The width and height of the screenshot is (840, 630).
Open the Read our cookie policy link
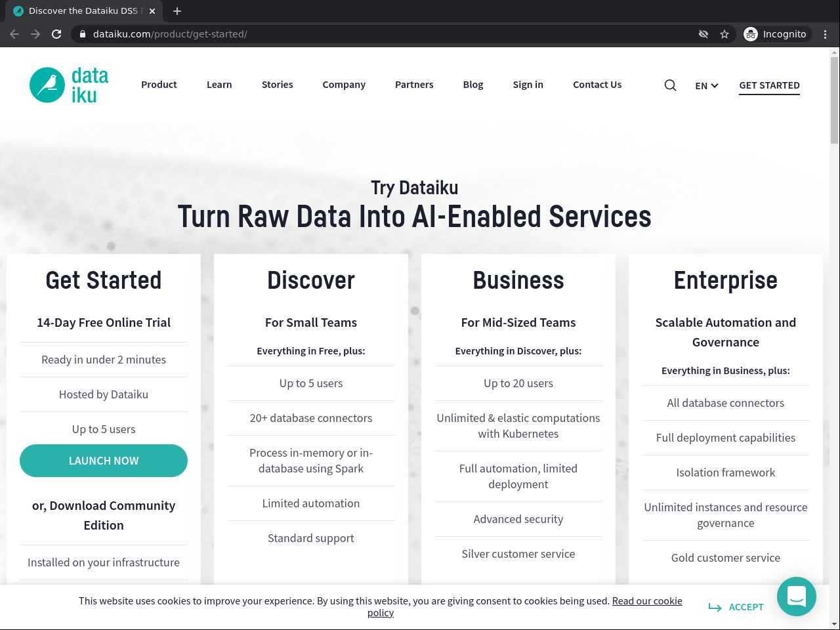pyautogui.click(x=647, y=600)
